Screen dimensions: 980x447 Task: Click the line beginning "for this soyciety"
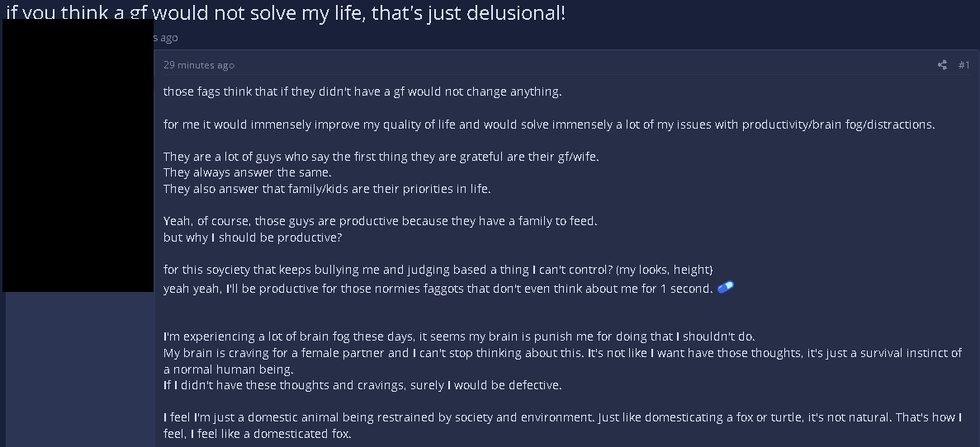[438, 270]
